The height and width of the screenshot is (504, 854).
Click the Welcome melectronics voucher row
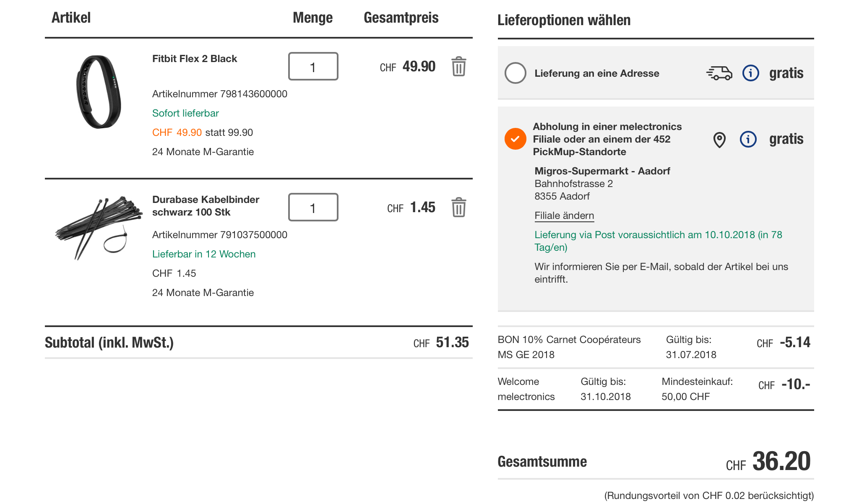(x=526, y=389)
